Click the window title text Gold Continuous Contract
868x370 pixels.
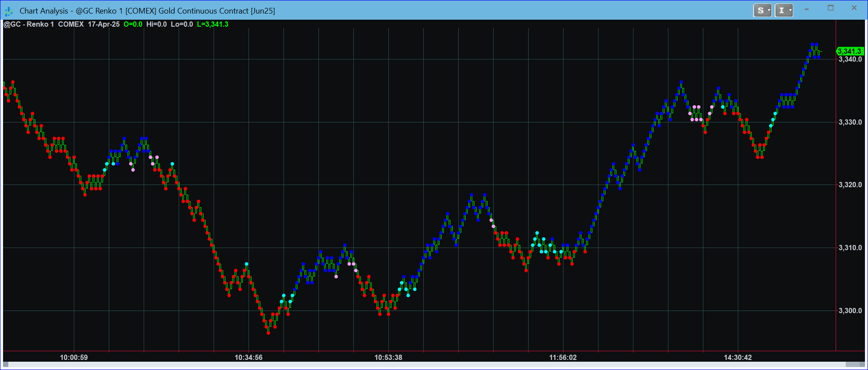tap(203, 11)
